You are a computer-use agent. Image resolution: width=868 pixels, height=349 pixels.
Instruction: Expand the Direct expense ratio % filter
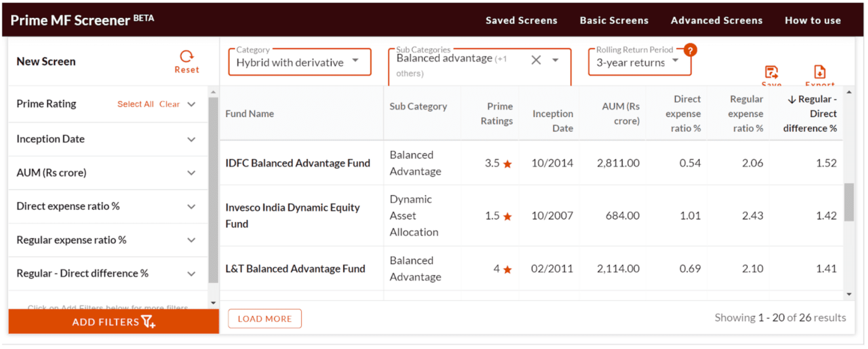[191, 207]
